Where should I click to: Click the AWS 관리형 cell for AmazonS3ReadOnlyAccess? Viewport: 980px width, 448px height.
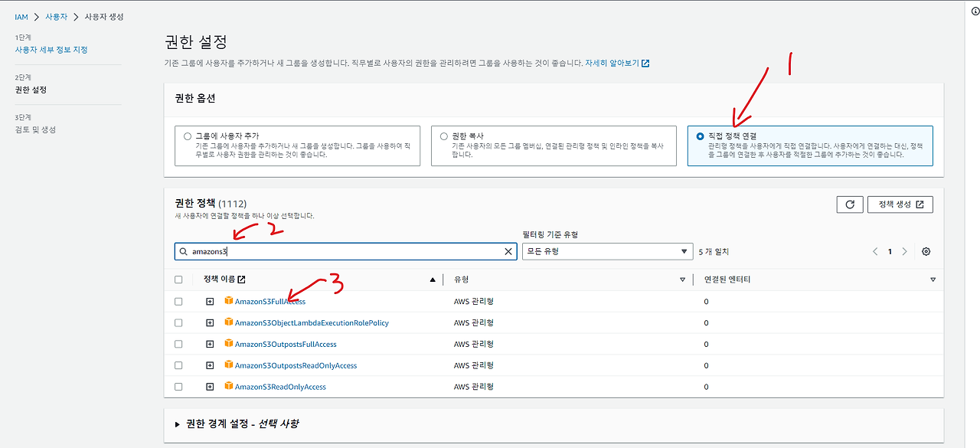(x=473, y=388)
